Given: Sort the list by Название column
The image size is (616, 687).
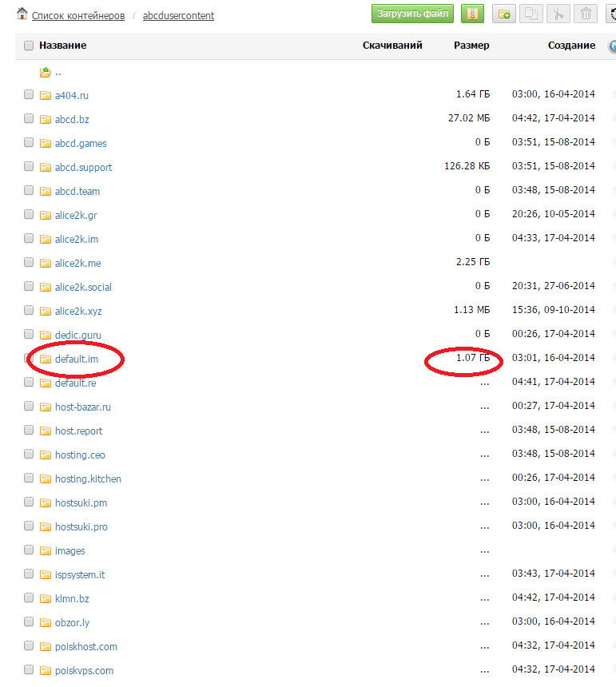Looking at the screenshot, I should [62, 46].
